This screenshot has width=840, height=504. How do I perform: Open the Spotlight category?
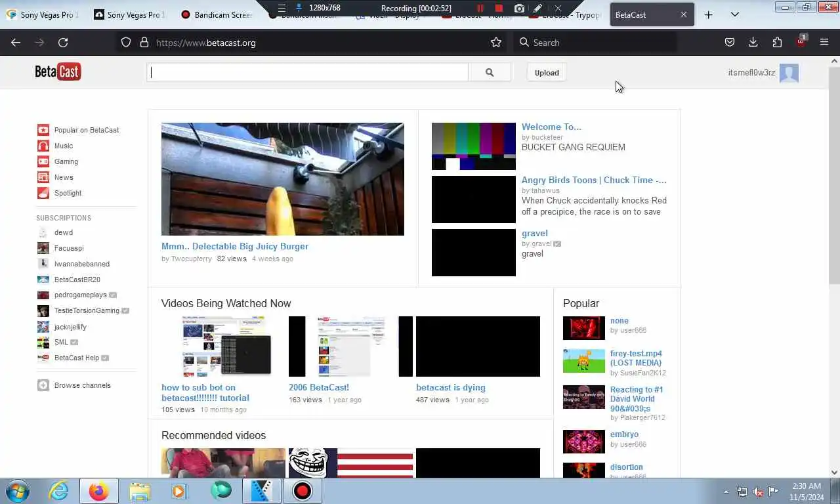(x=68, y=193)
